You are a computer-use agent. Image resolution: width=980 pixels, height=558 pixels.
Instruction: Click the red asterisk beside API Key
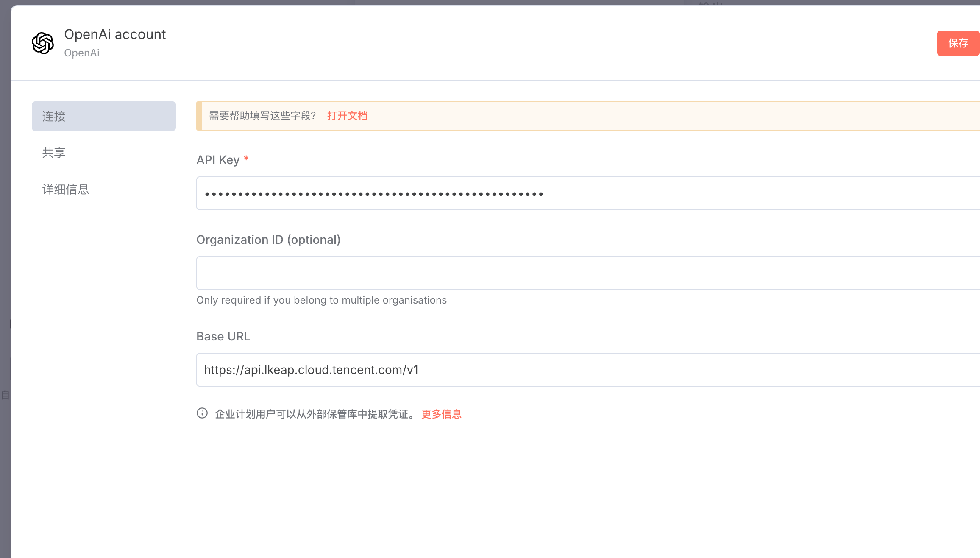click(246, 159)
